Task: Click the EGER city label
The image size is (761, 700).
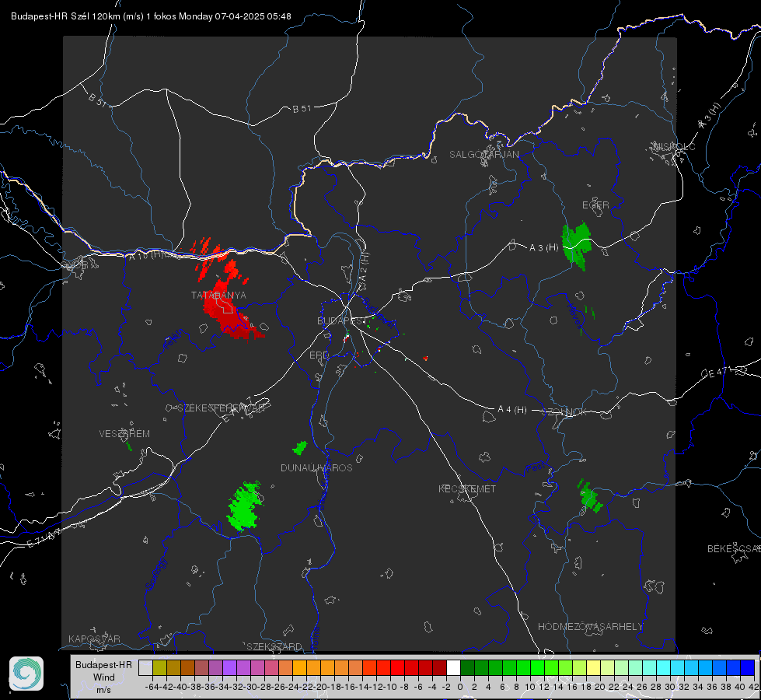Action: pyautogui.click(x=595, y=205)
